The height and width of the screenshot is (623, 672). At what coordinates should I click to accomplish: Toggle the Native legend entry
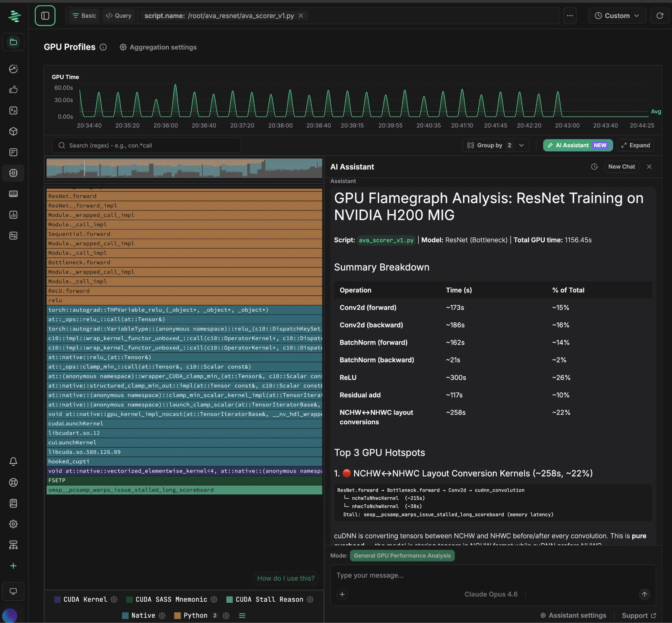tap(138, 616)
